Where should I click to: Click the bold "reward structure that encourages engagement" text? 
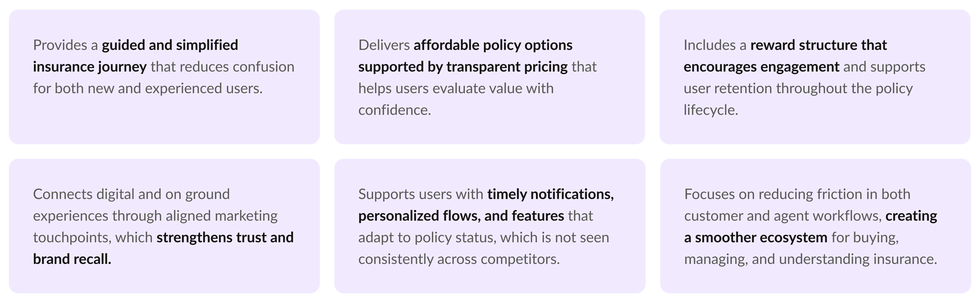click(818, 45)
